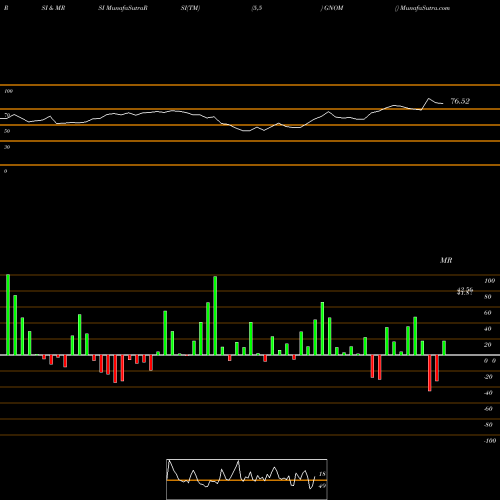The width and height of the screenshot is (500, 500).
Task: Click the value 18 in the mini chart
Action: (322, 474)
